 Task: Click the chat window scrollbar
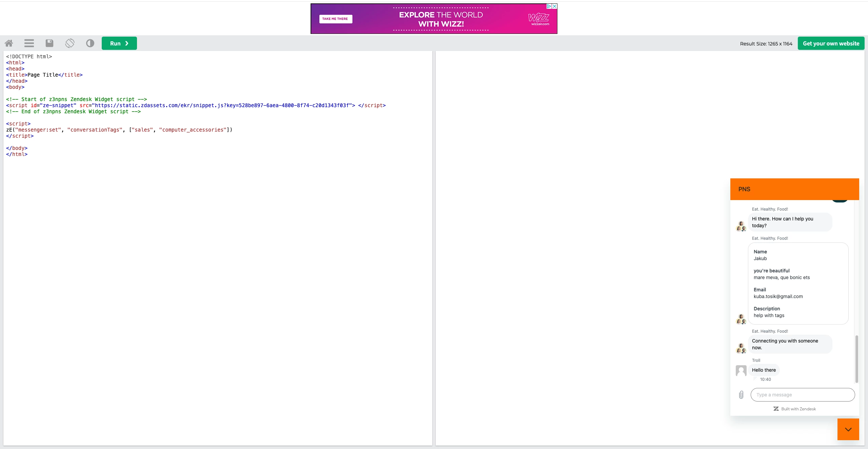856,359
